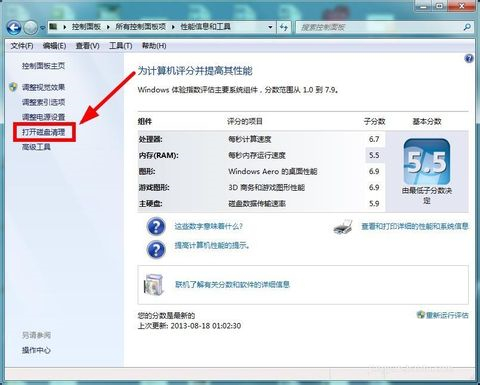480x385 pixels.
Task: Click the 基本分数 column header
Action: click(x=427, y=121)
